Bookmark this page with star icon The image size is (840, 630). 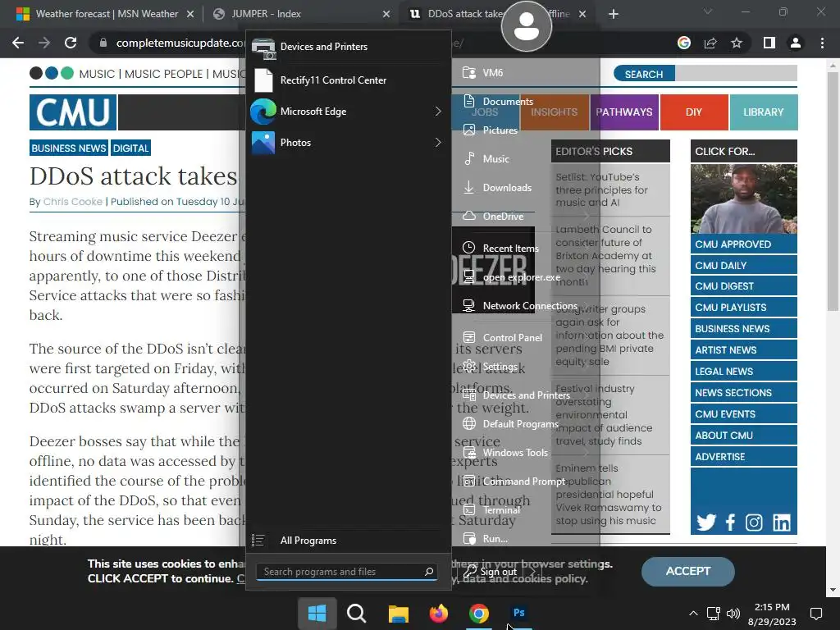coord(737,43)
